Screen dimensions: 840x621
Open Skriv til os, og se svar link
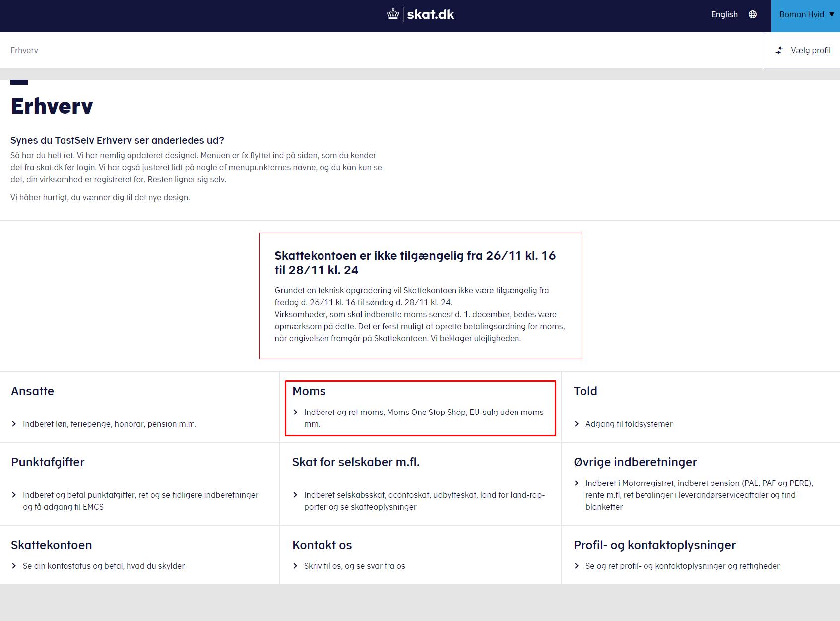pos(355,566)
